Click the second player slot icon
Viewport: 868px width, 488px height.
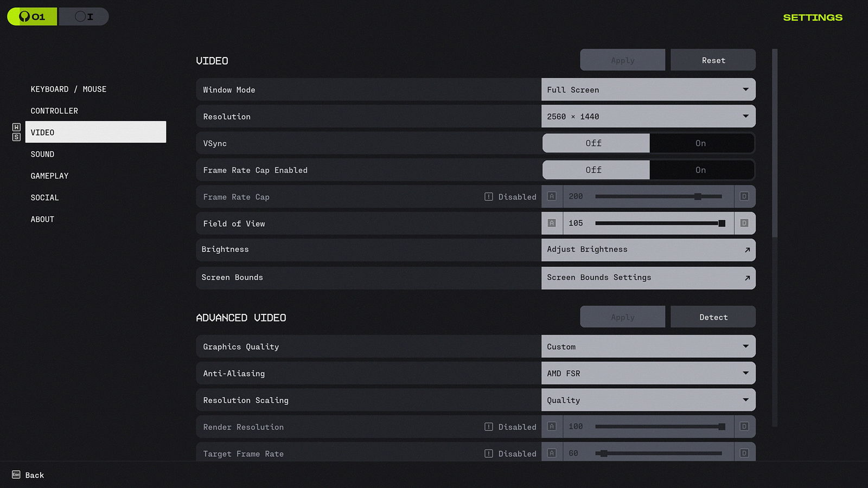click(84, 17)
